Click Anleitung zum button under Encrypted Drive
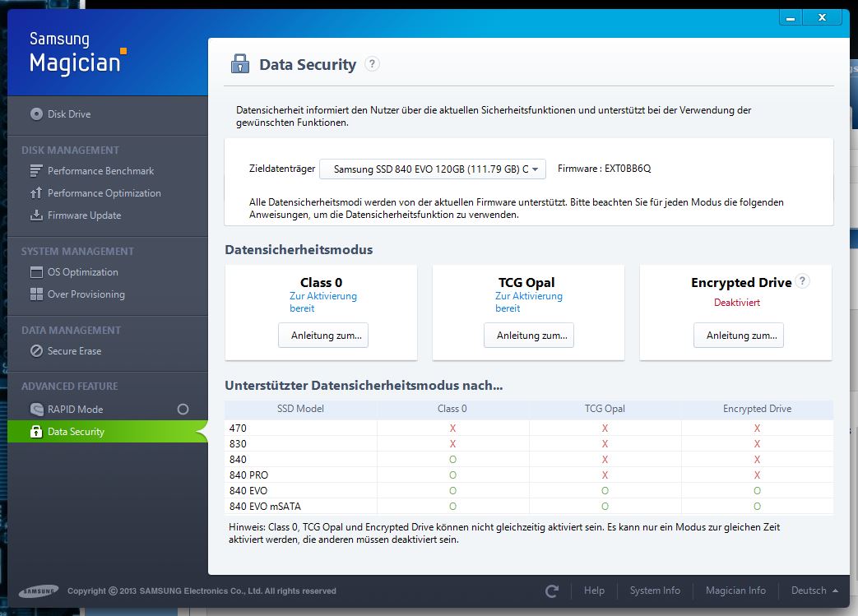This screenshot has height=616, width=858. pyautogui.click(x=738, y=336)
